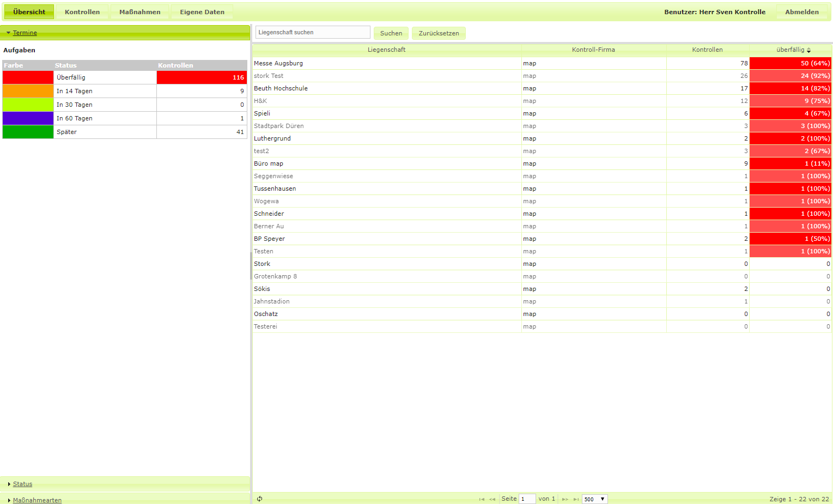
Task: Switch to the Kontrollen tab
Action: click(x=82, y=12)
